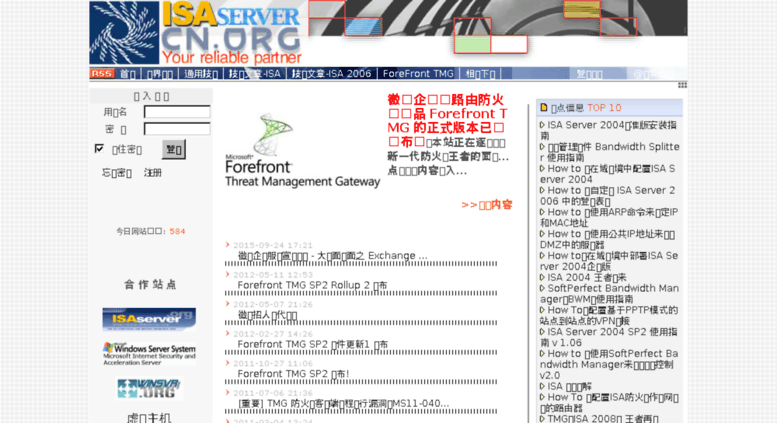Open the public IP DMZ server article
The width and height of the screenshot is (777, 423).
608,239
